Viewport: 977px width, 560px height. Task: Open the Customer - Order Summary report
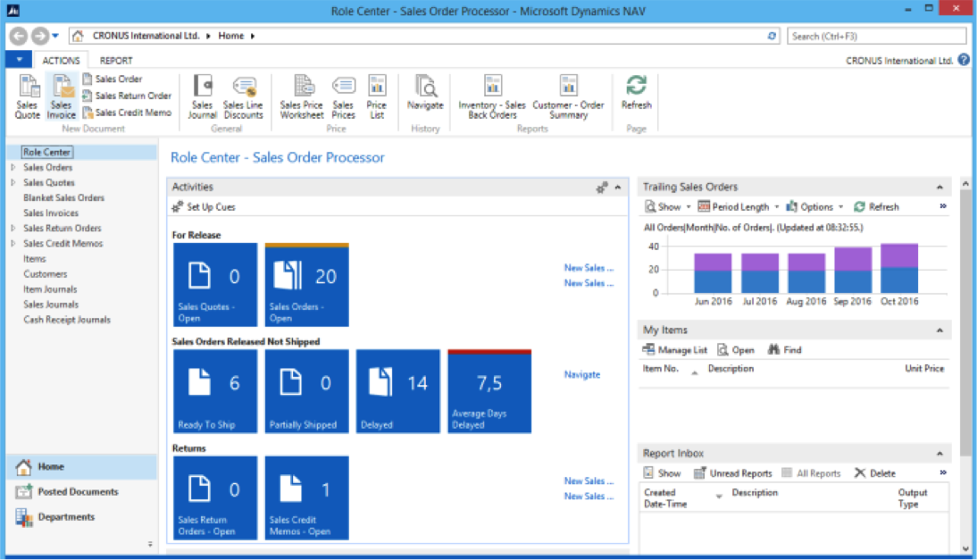(569, 96)
